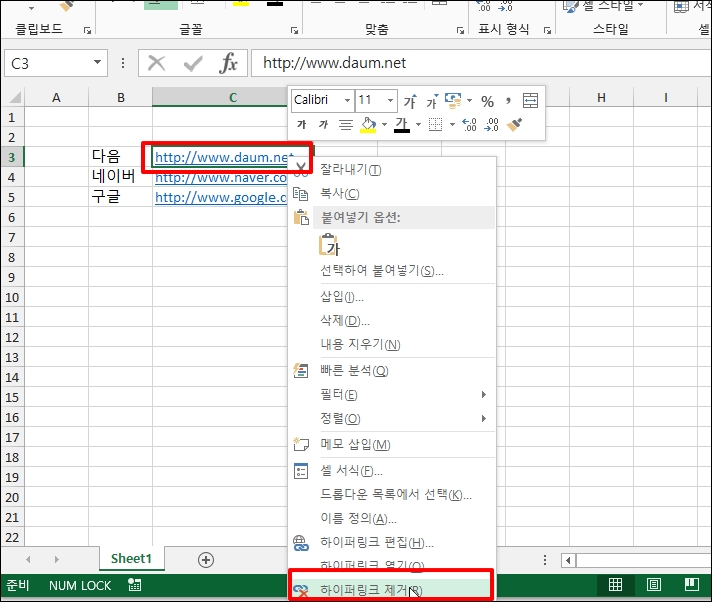The image size is (712, 602).
Task: Choose 내용 지우기(N) menu item
Action: point(392,344)
